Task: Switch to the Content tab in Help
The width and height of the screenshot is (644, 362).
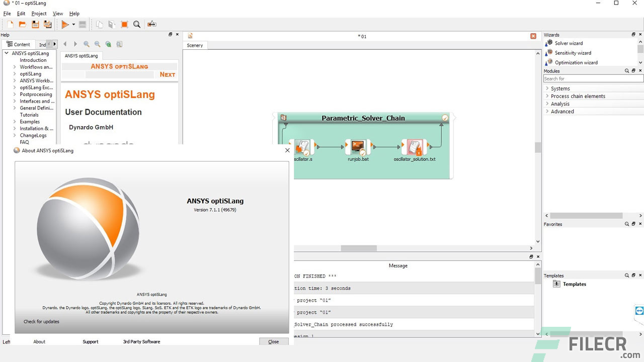Action: click(x=19, y=44)
